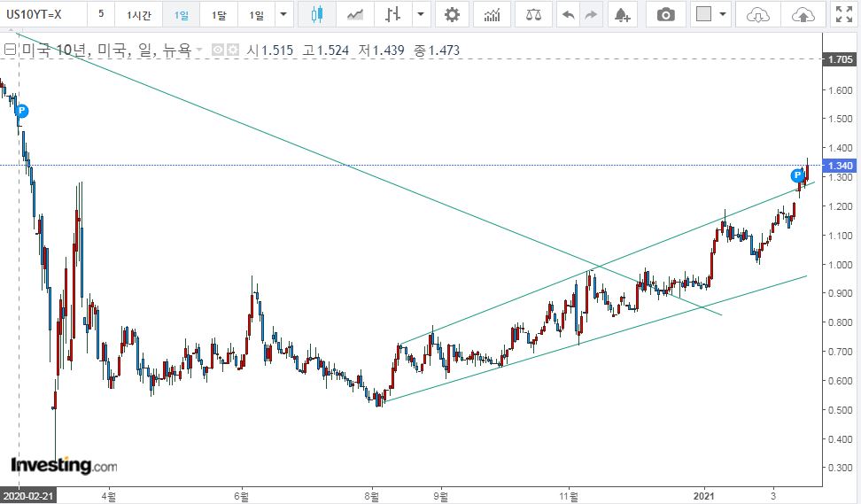Viewport: 861px width, 504px height.
Task: Click the 2021 time axis label
Action: [704, 496]
